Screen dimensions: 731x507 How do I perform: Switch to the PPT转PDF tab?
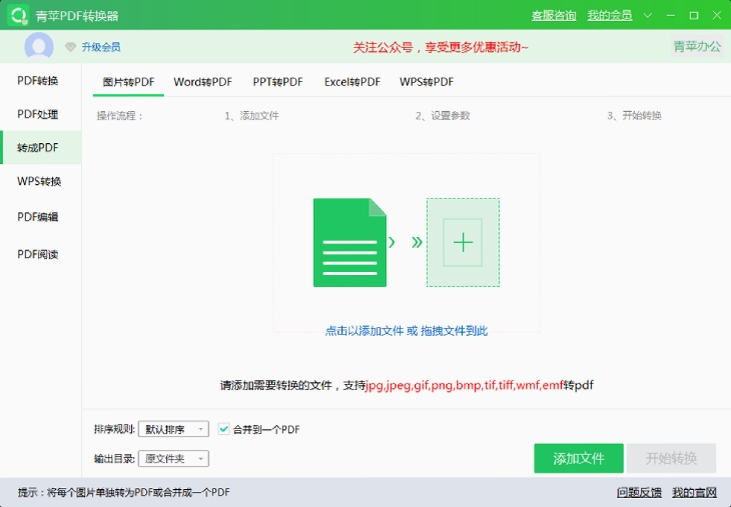278,82
